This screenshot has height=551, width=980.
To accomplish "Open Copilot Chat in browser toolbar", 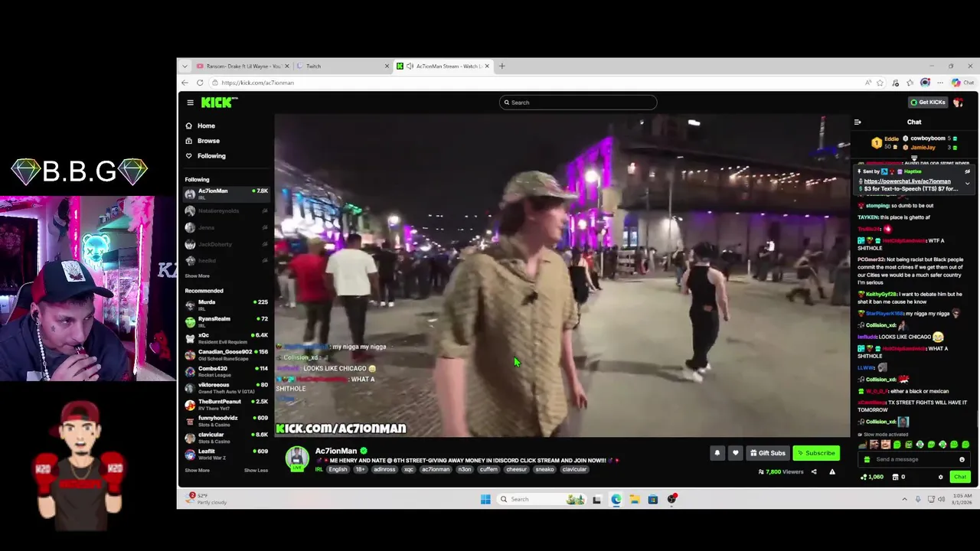I will (962, 83).
